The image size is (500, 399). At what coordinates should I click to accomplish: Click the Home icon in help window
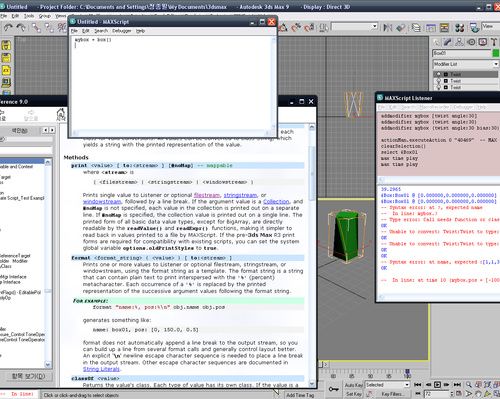coord(61,115)
